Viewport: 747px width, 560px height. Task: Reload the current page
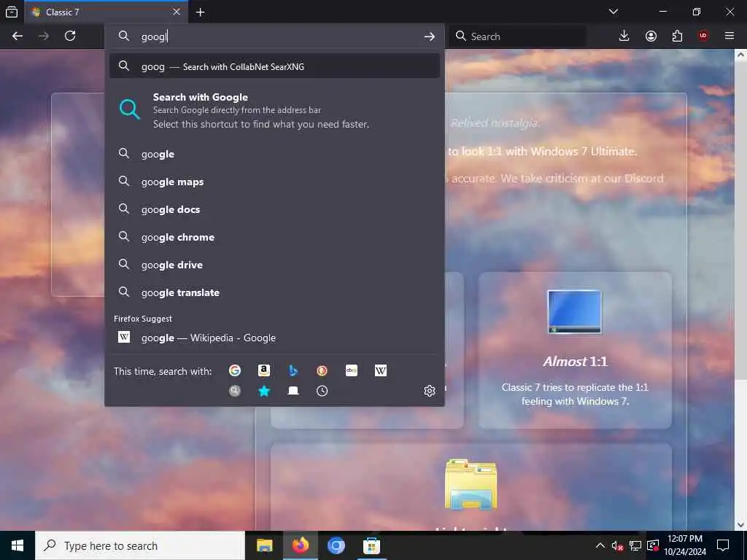[x=70, y=36]
